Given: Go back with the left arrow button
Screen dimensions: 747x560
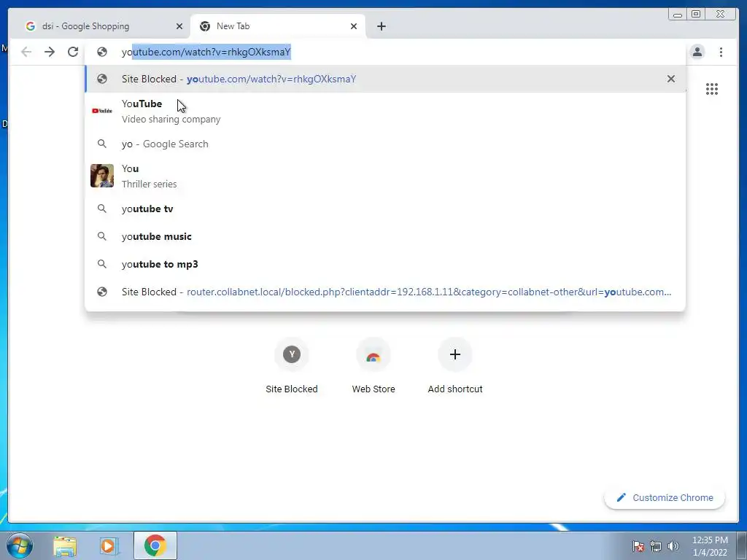Looking at the screenshot, I should tap(26, 52).
